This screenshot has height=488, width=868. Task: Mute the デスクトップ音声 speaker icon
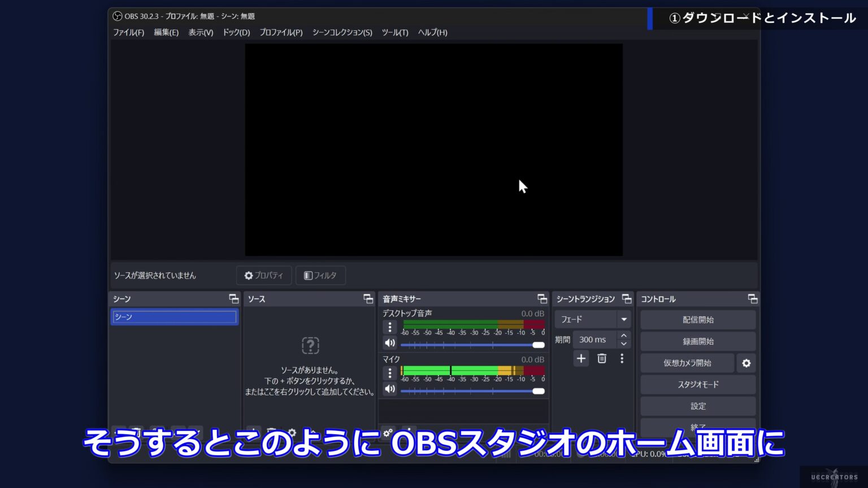point(389,342)
